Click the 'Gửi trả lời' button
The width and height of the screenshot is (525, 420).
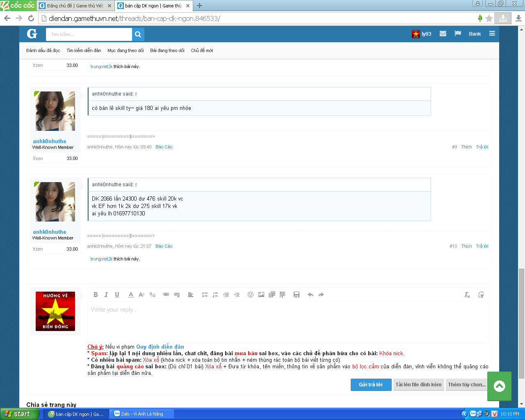click(x=371, y=385)
